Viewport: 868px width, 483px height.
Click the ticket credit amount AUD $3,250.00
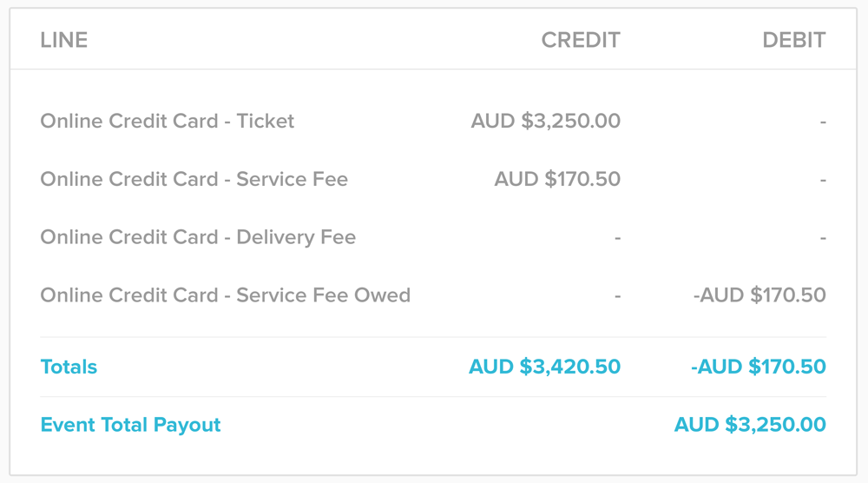tap(545, 121)
